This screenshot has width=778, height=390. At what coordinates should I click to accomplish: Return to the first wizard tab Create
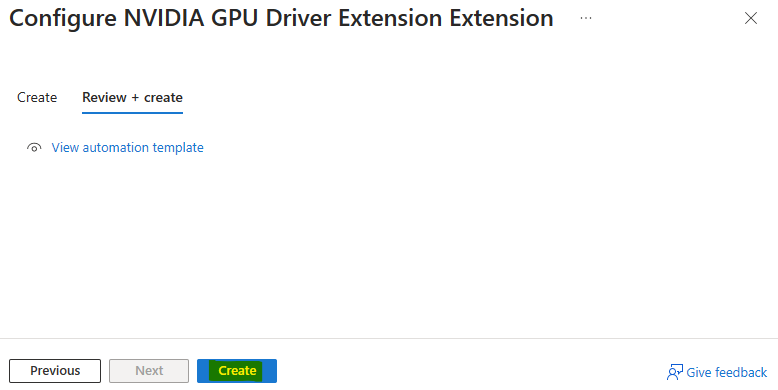coord(37,97)
